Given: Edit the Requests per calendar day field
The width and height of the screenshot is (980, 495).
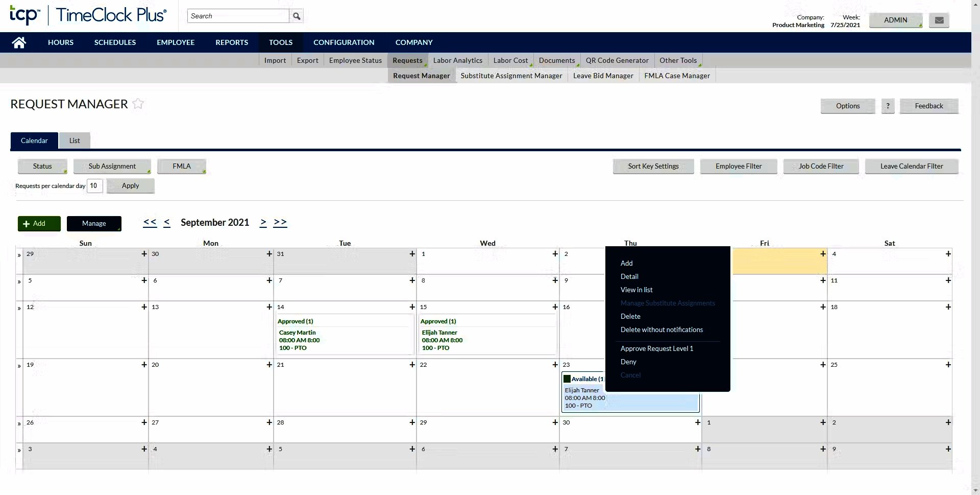Looking at the screenshot, I should [94, 186].
